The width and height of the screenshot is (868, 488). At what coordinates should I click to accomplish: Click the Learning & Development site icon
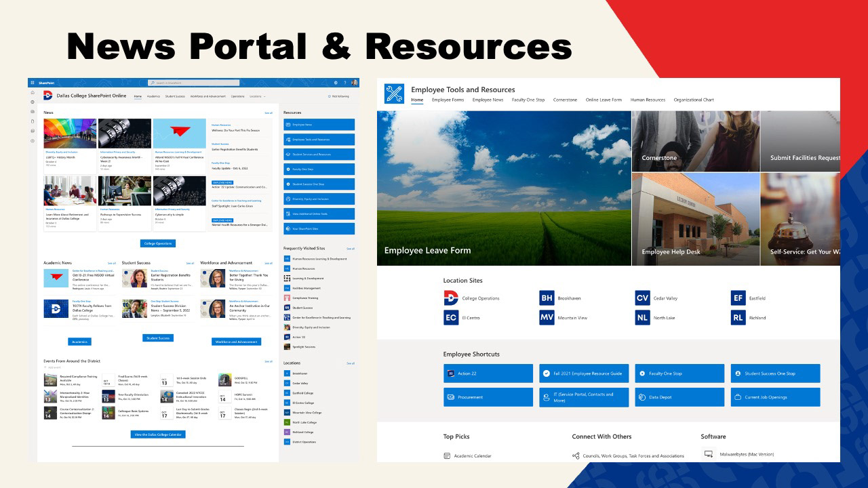pyautogui.click(x=287, y=279)
